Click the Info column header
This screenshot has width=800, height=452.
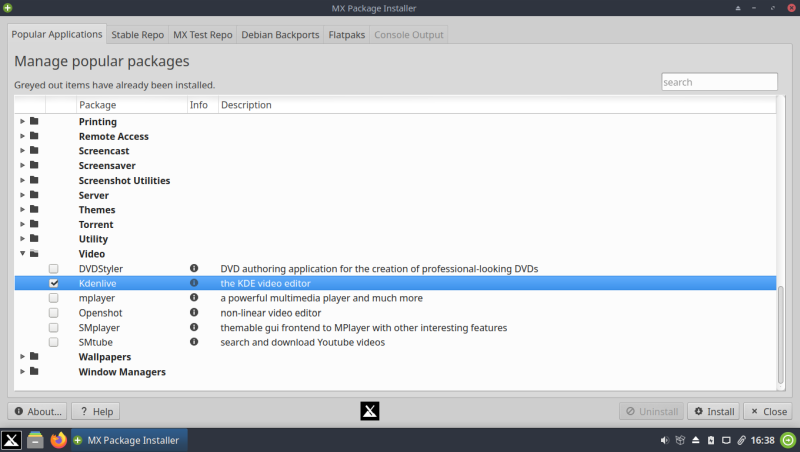click(x=203, y=105)
